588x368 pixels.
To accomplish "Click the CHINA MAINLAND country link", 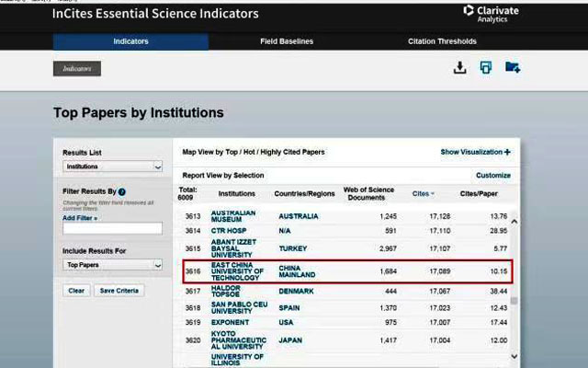I will [x=297, y=271].
